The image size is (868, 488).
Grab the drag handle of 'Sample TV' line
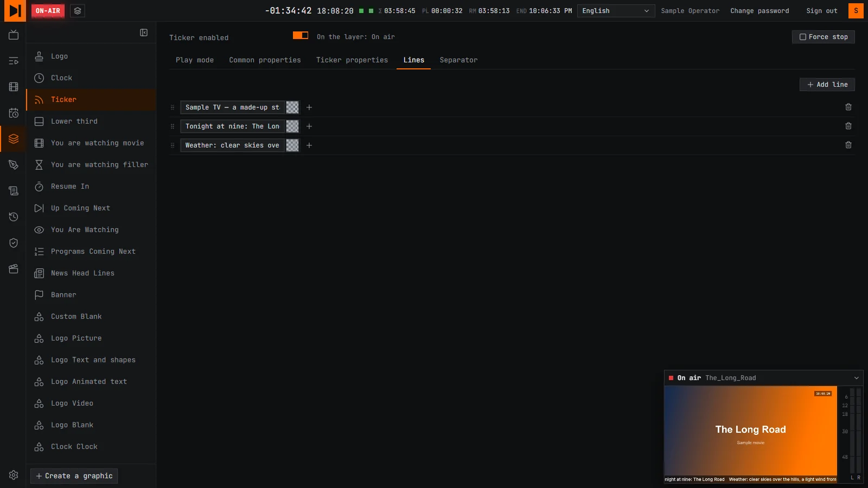coord(173,107)
